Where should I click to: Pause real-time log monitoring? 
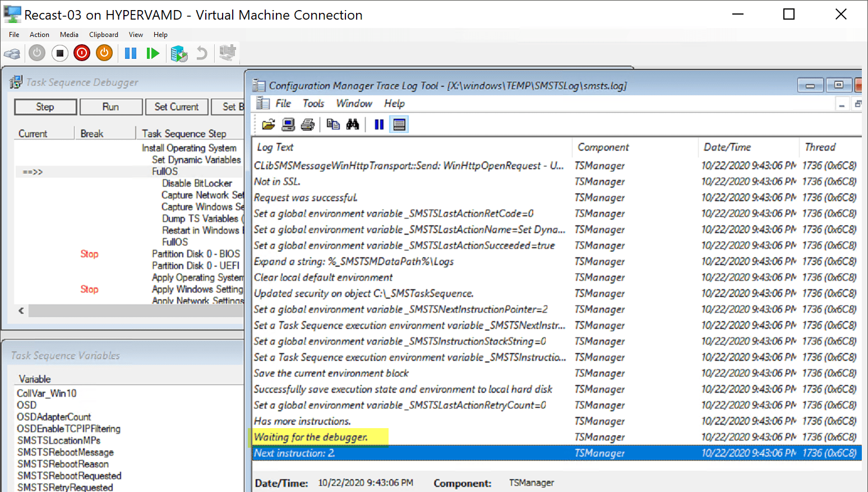[379, 124]
